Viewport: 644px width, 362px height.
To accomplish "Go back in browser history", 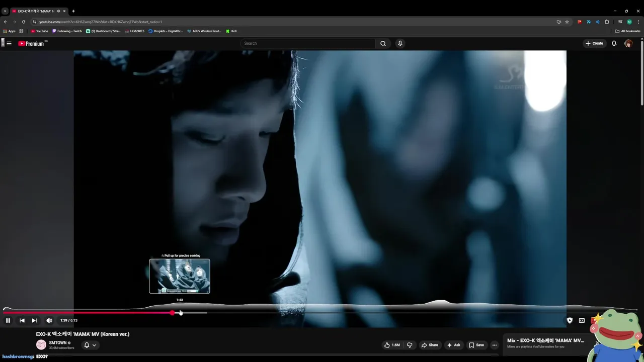I will (x=6, y=22).
